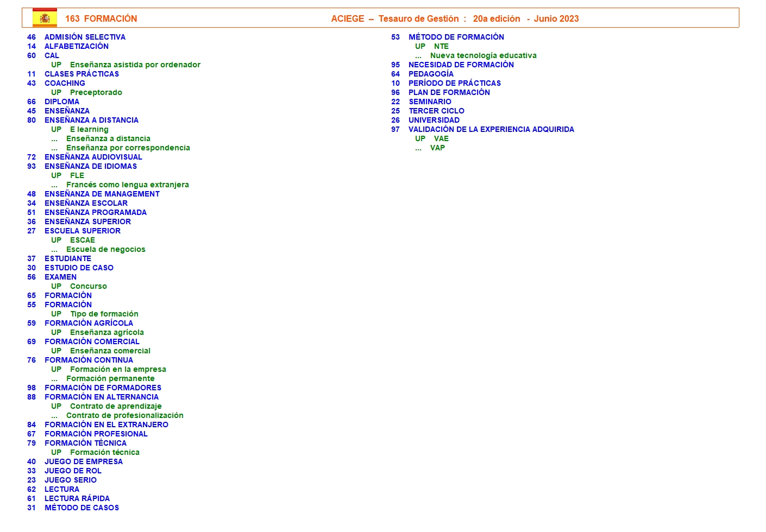Open ENSEÑANZA A DISTANCIA descriptor

pos(91,120)
